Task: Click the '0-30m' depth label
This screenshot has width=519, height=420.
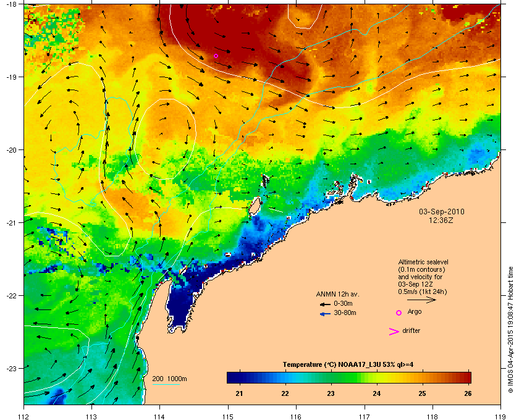Action: coord(343,303)
